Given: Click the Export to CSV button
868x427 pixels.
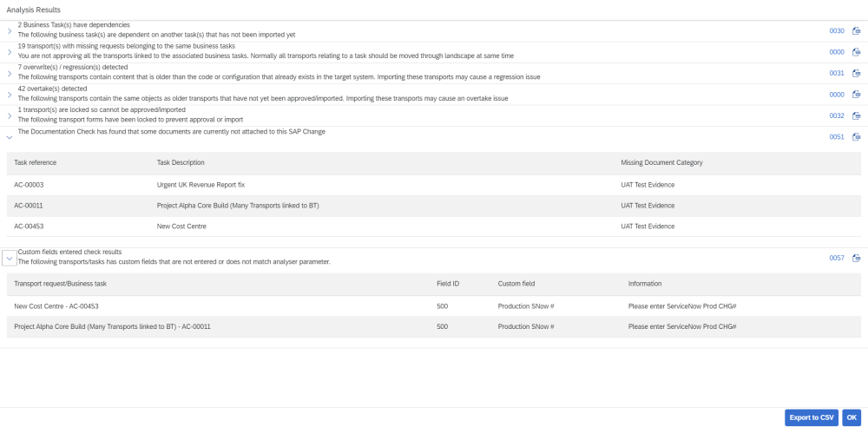Looking at the screenshot, I should click(811, 417).
